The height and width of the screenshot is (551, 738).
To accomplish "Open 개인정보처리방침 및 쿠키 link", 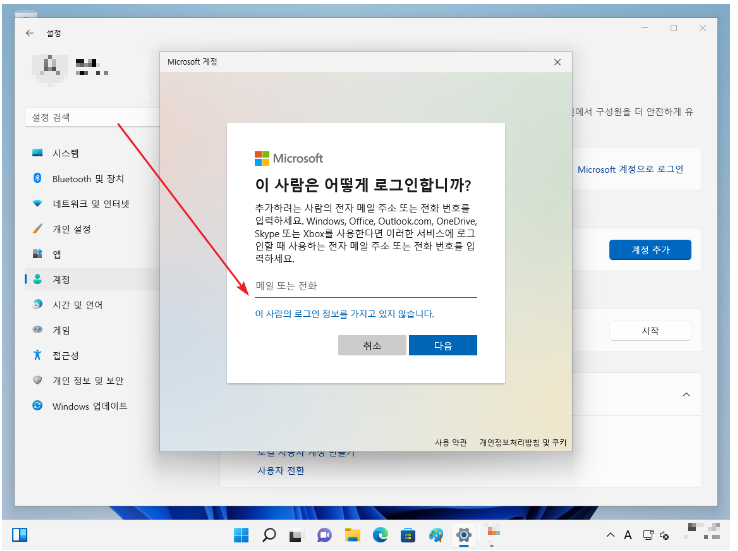I will tap(522, 442).
